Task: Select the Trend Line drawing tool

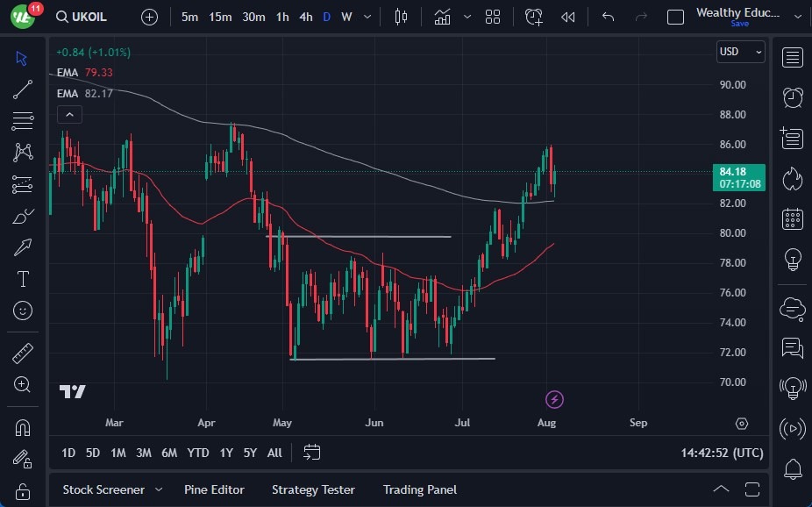Action: [22, 89]
